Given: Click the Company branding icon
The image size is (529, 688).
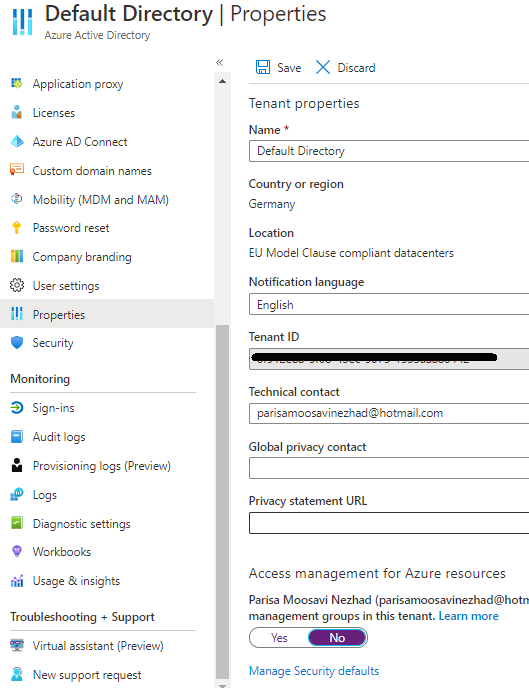Looking at the screenshot, I should point(17,256).
